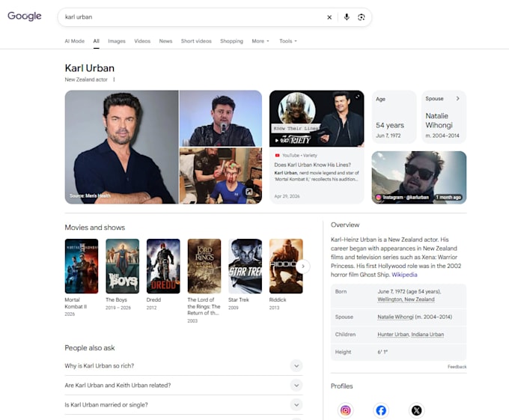Open the Wellington, New Zealand link
Image resolution: width=509 pixels, height=420 pixels.
(406, 299)
